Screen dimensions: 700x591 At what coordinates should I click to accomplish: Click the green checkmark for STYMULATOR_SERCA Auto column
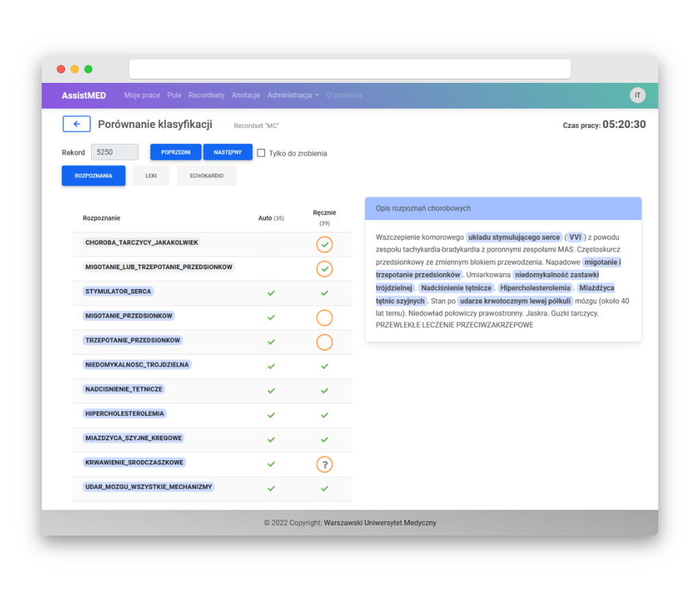(271, 293)
